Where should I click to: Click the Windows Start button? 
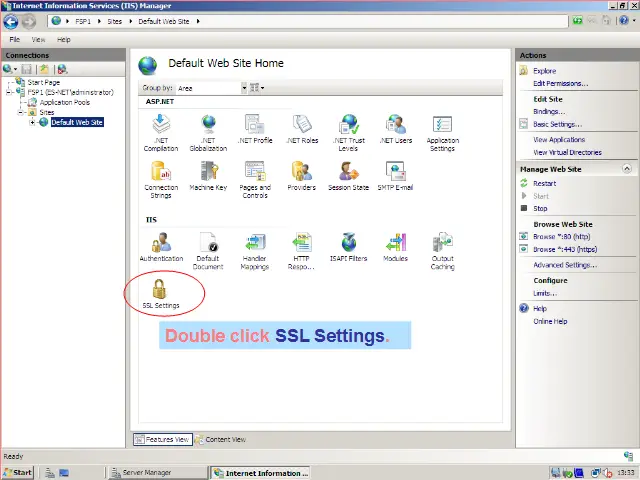click(17, 473)
